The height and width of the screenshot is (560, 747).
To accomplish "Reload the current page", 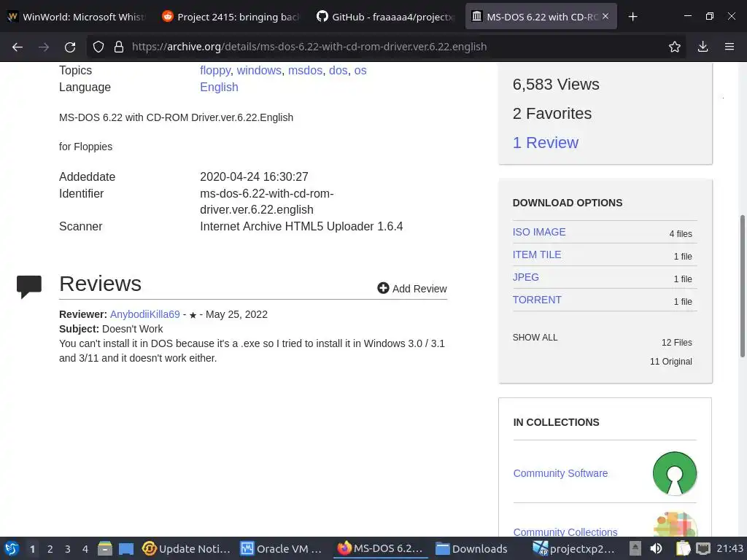I will point(70,47).
